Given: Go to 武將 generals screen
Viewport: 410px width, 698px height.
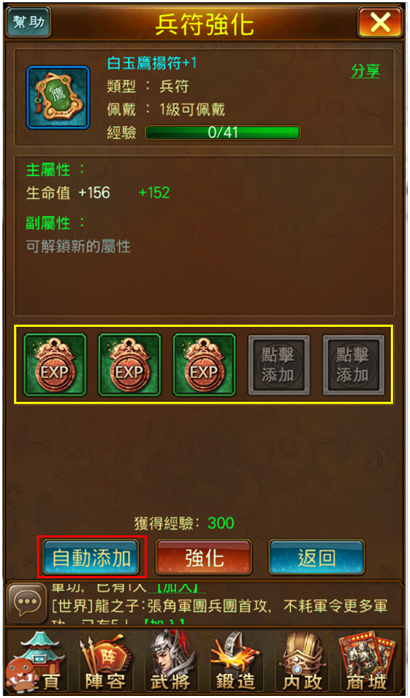Looking at the screenshot, I should pyautogui.click(x=170, y=663).
